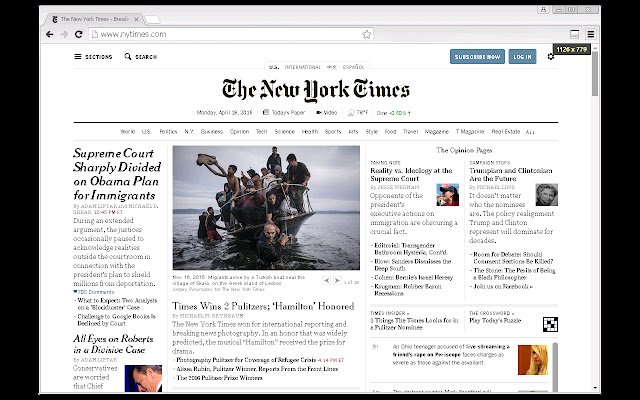Open the Real Estate section
640x400 pixels.
pyautogui.click(x=506, y=131)
